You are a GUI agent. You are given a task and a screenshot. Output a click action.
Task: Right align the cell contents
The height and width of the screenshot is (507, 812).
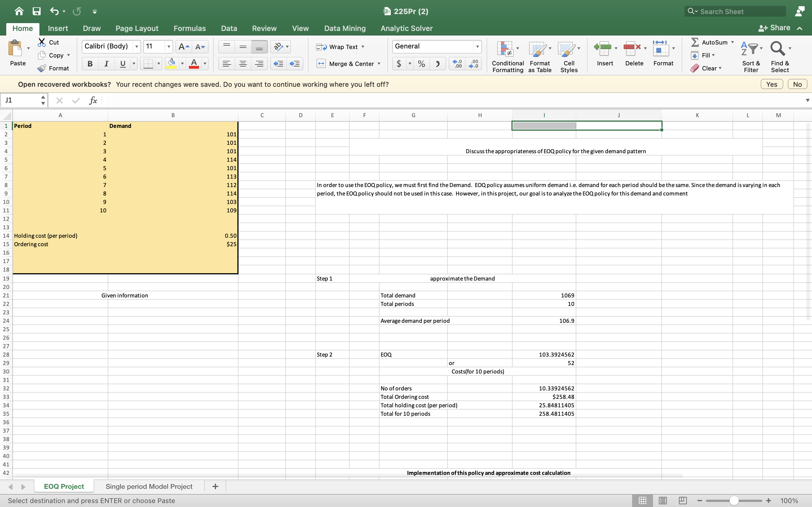click(x=259, y=64)
